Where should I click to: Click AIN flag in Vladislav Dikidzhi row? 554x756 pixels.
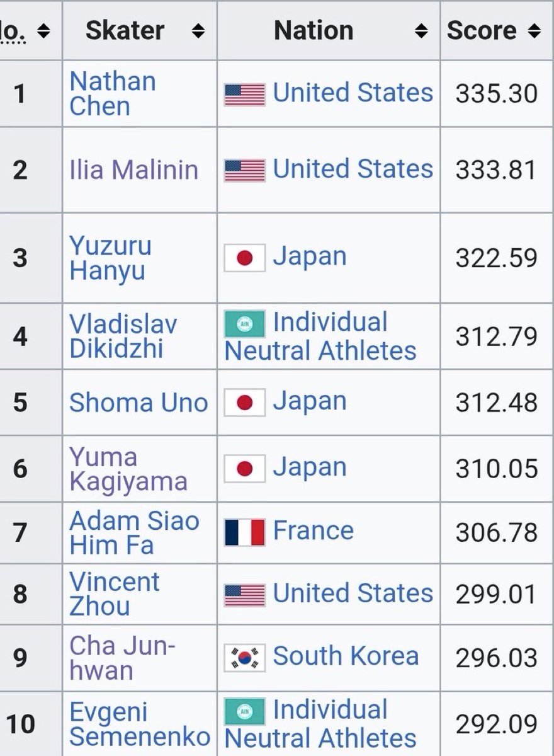[245, 324]
